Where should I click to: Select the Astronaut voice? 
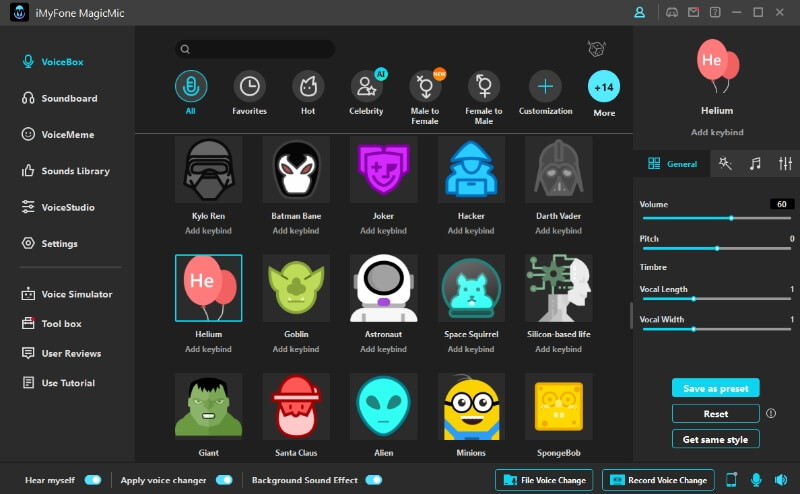384,288
